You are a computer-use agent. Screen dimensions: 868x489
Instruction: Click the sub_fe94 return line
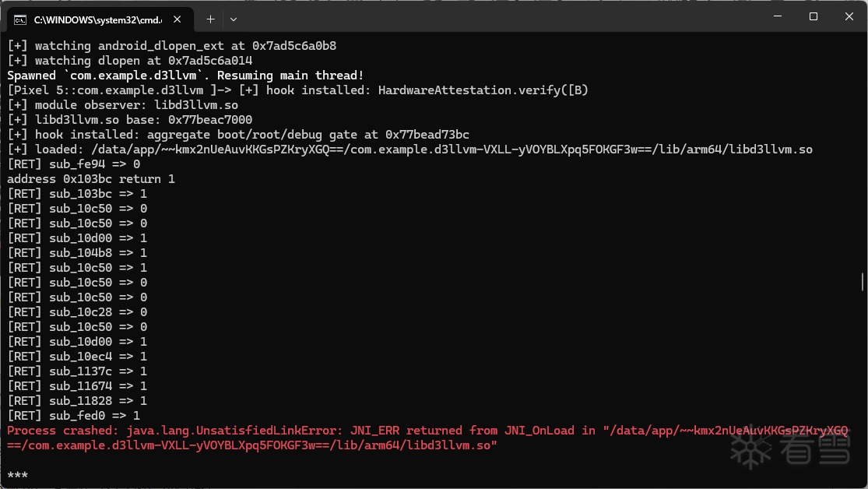tap(74, 164)
